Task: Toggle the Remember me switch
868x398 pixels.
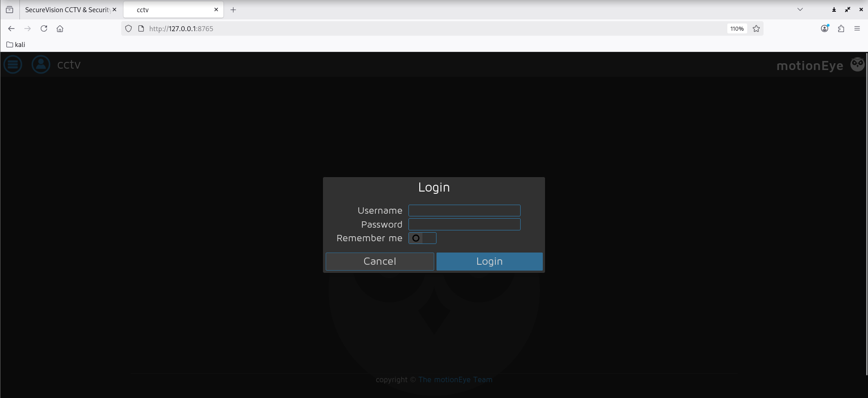Action: pos(422,238)
